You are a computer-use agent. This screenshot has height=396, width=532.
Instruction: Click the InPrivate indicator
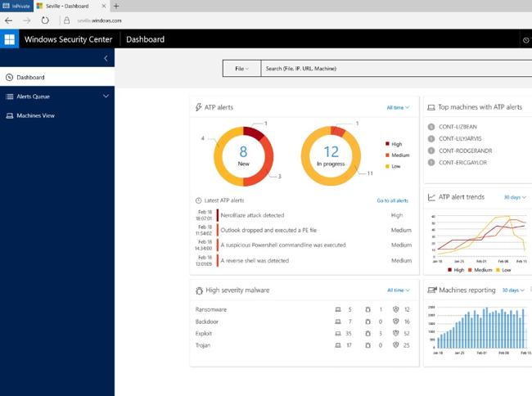pyautogui.click(x=16, y=6)
